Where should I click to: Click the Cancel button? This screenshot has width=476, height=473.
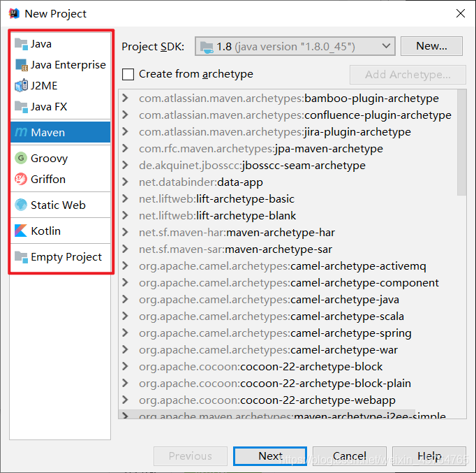point(350,456)
